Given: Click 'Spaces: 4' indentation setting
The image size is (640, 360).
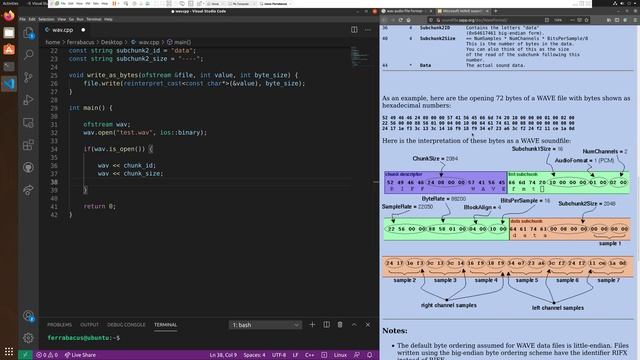Looking at the screenshot, I should (x=254, y=355).
